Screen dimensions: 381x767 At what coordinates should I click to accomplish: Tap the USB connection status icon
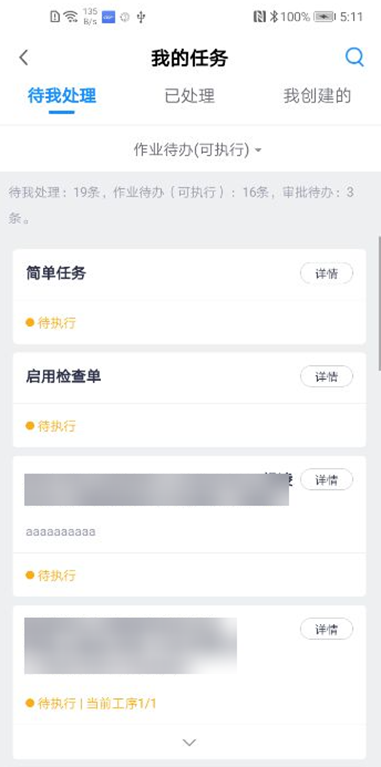141,17
